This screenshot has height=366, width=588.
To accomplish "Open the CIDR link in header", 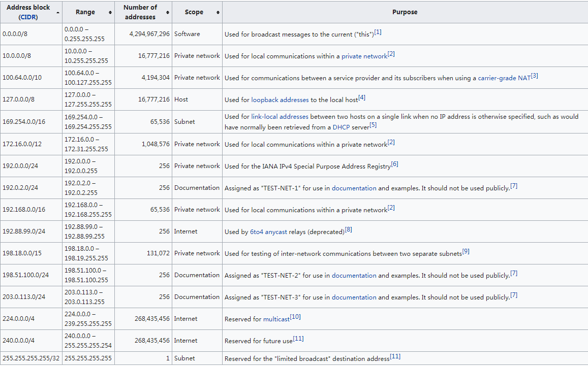I will (x=28, y=17).
